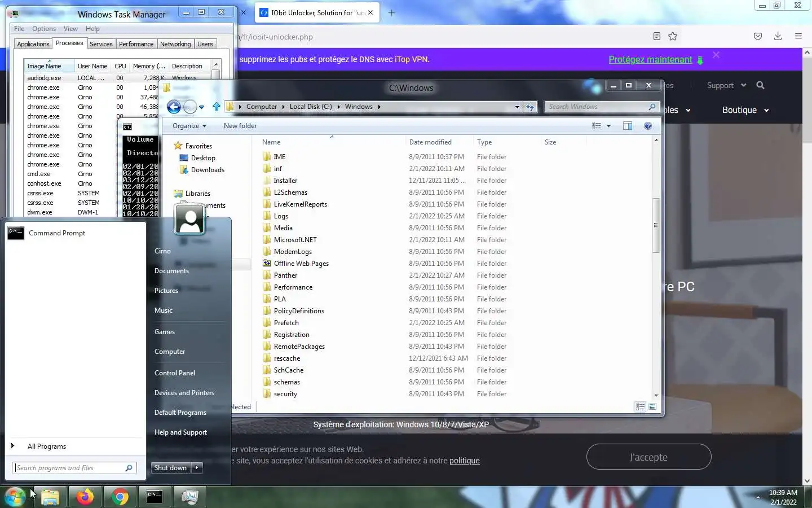The image size is (812, 508).
Task: Open a new Firefox tab with plus
Action: [x=391, y=12]
